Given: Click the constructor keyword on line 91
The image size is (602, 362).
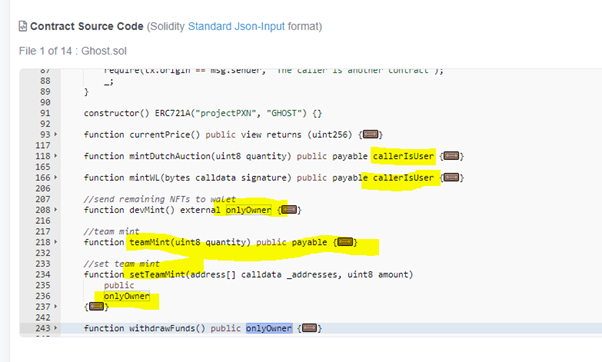Looking at the screenshot, I should coord(111,113).
